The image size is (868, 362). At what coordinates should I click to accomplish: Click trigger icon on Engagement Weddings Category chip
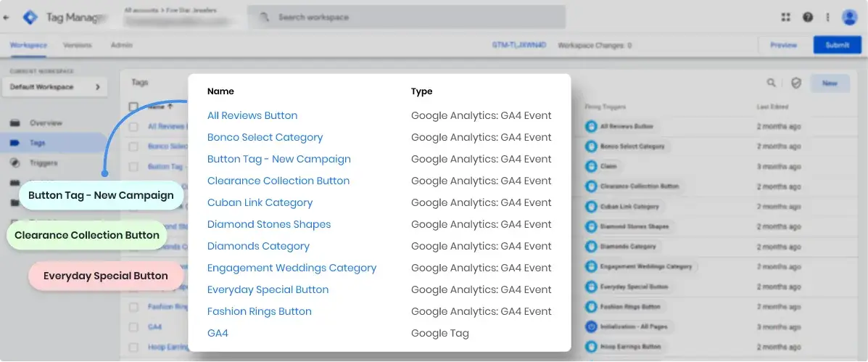592,266
